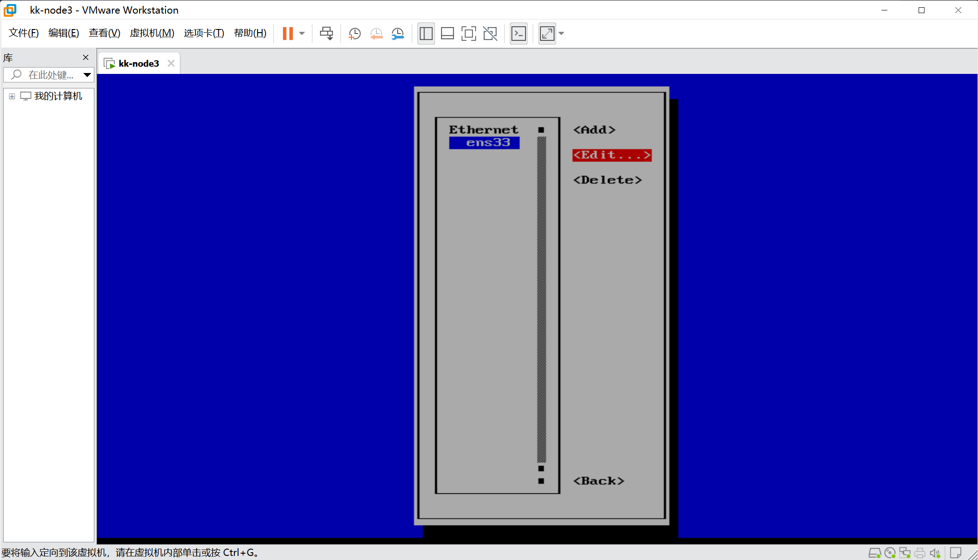Click the <Edit...> button
This screenshot has height=560, width=978.
(x=612, y=155)
